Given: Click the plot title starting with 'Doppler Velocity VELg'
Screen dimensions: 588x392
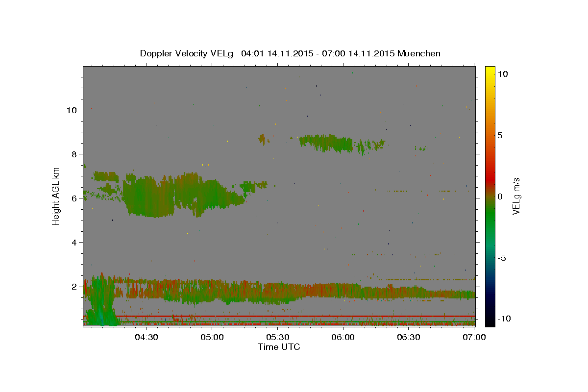Looking at the screenshot, I should [x=290, y=53].
